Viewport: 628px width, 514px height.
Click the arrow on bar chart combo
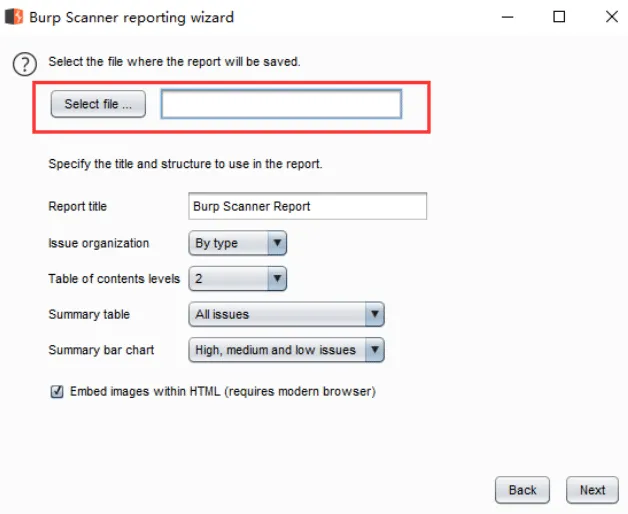pyautogui.click(x=375, y=350)
